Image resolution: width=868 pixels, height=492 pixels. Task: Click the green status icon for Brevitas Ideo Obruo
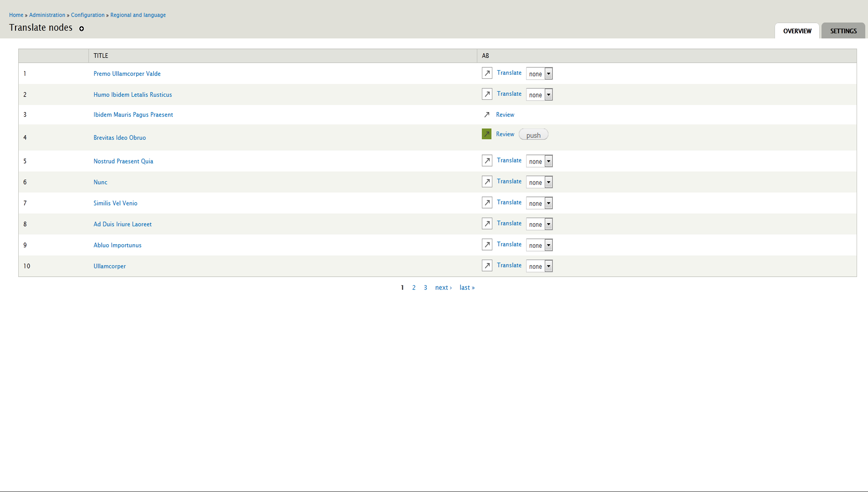coord(486,134)
